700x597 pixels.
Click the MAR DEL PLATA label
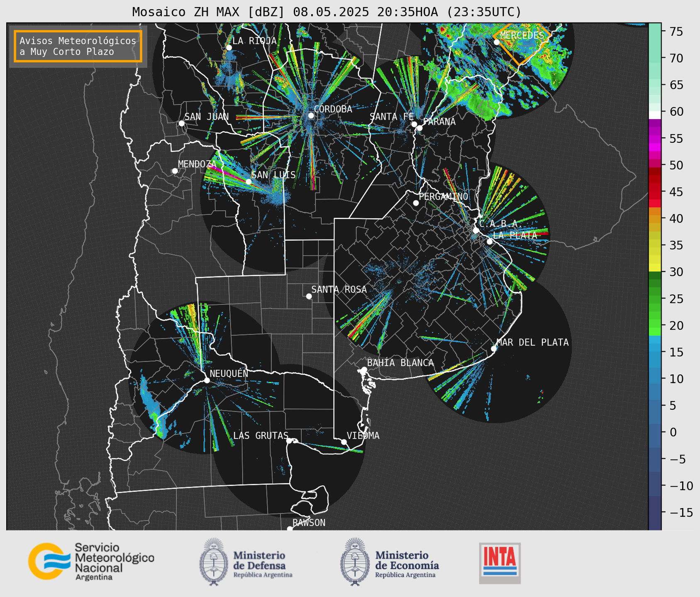pos(532,343)
